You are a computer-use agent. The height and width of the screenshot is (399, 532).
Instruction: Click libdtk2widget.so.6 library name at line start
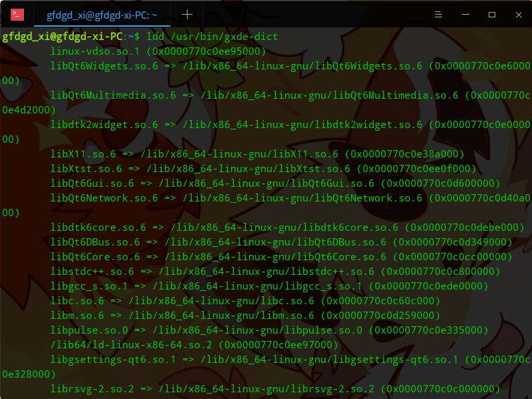(104, 125)
